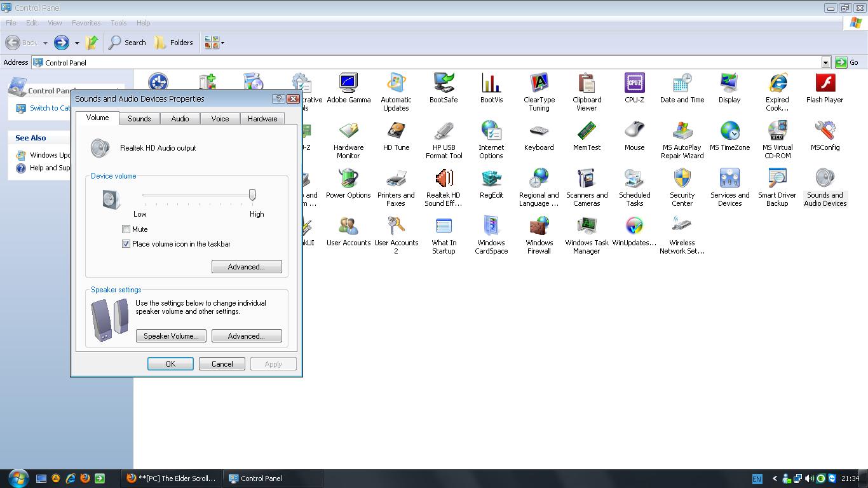
Task: Open HP USB Format Tool
Action: (x=444, y=140)
